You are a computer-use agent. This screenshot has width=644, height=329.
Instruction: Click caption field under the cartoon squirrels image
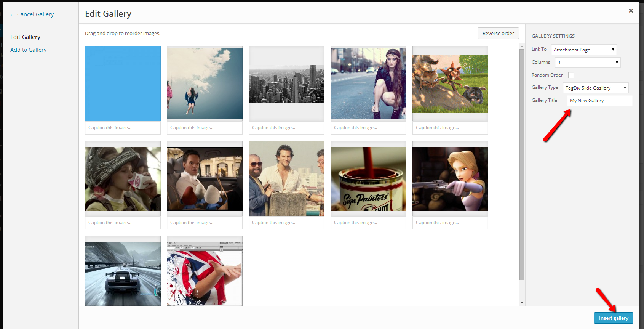click(x=450, y=128)
